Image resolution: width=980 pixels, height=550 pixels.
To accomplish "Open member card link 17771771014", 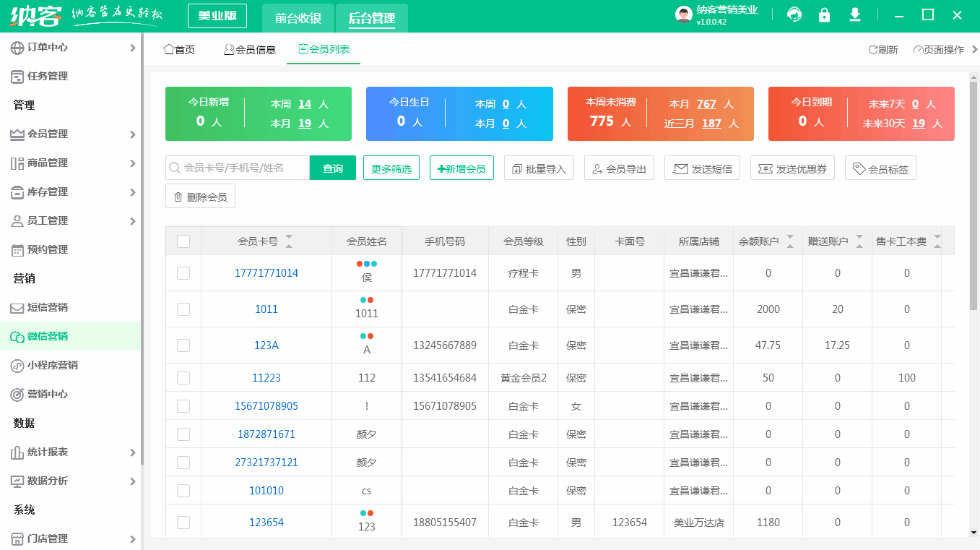I will pos(266,273).
